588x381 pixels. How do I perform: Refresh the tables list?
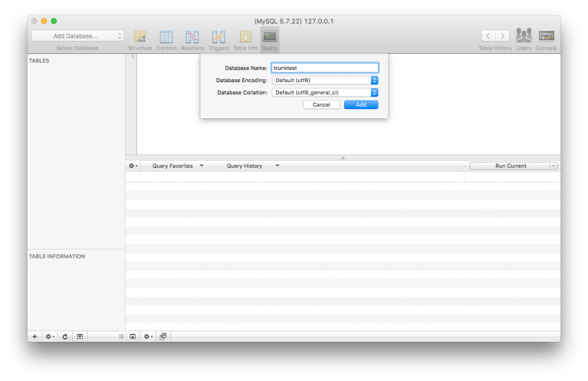pos(65,336)
